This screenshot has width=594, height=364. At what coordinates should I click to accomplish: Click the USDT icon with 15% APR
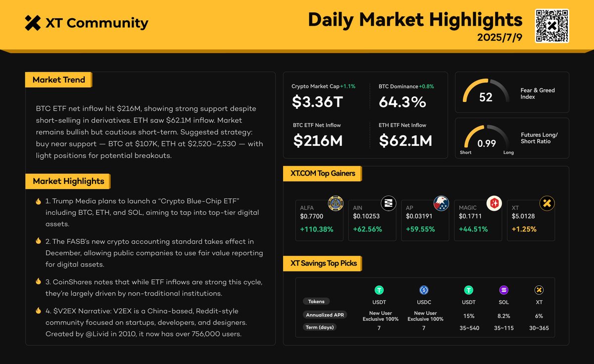pyautogui.click(x=468, y=290)
